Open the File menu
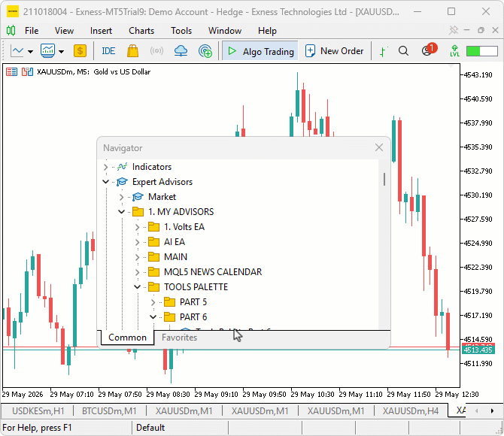This screenshot has height=436, width=504. pyautogui.click(x=32, y=31)
